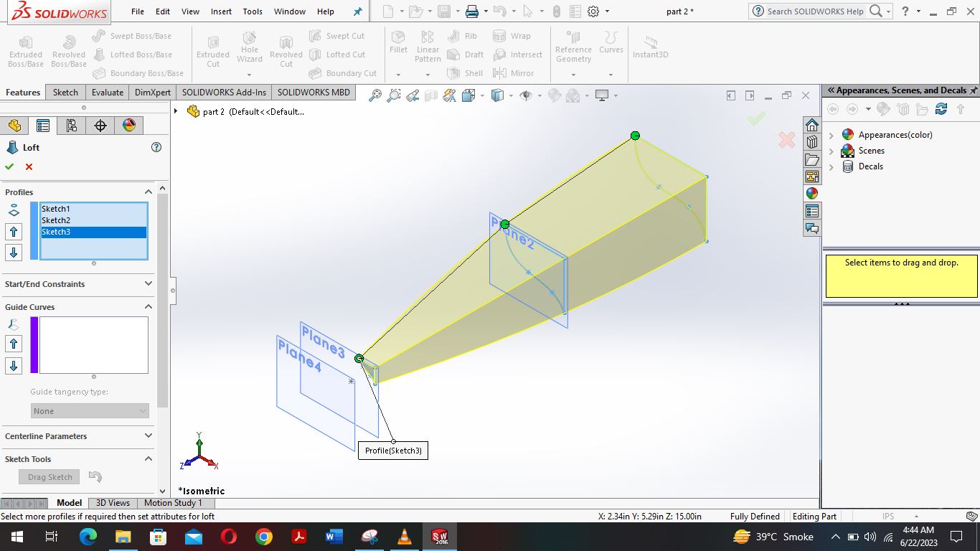
Task: Expand the Start/End Constraints section
Action: [x=149, y=283]
